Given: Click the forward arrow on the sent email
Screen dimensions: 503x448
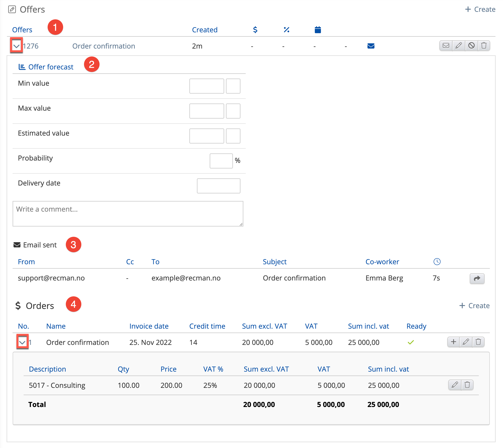Looking at the screenshot, I should 477,278.
